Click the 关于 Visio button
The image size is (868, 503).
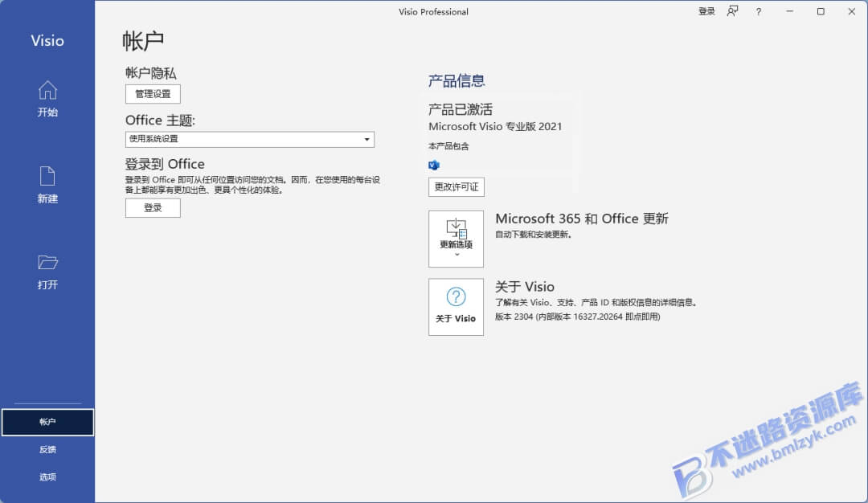point(457,307)
